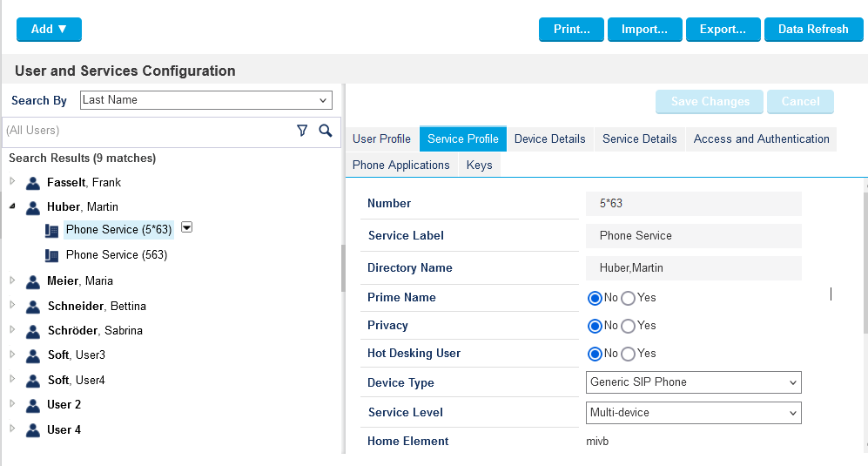Click the user icon beside Schröder, Sabrina
Image resolution: width=868 pixels, height=466 pixels.
[33, 331]
